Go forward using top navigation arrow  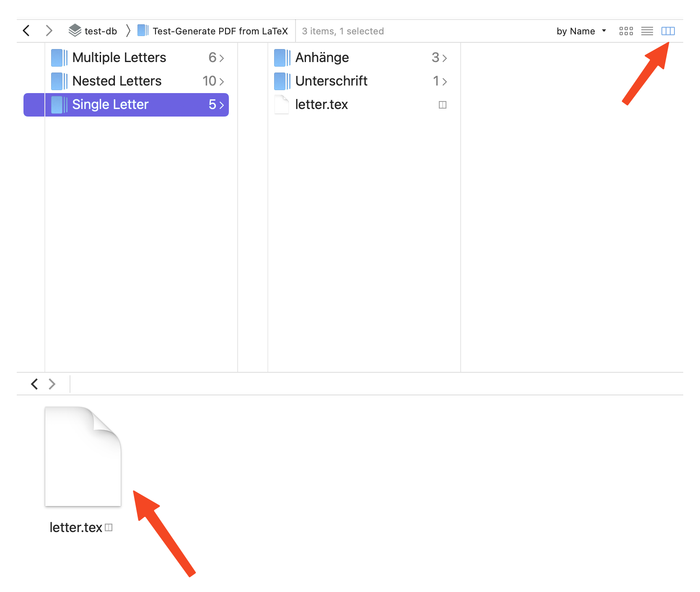pyautogui.click(x=49, y=31)
